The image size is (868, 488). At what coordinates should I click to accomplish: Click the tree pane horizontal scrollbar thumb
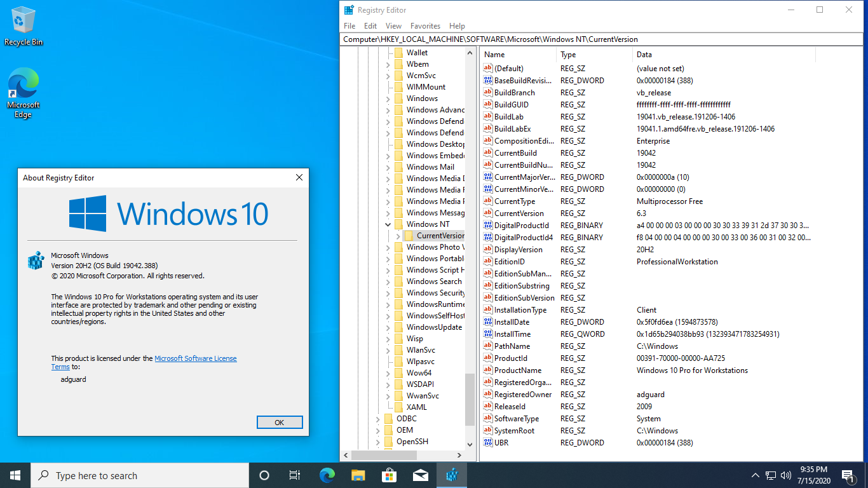coord(384,455)
